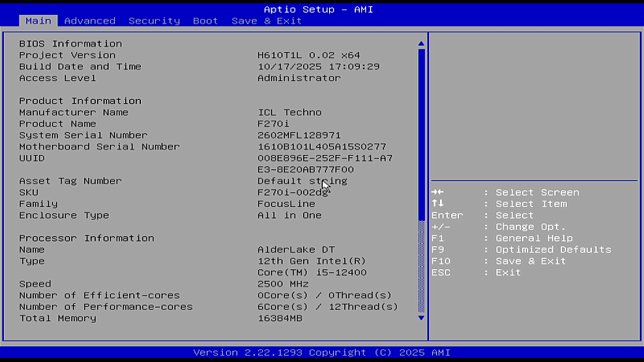
Task: Click the F270i-002dg SKU value
Action: click(x=292, y=193)
